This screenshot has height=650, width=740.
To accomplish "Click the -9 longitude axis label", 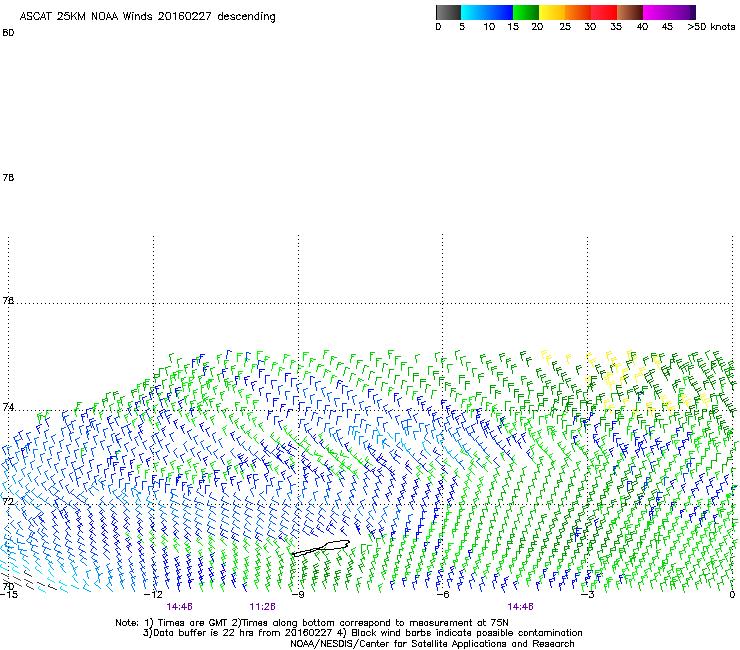I will click(x=298, y=595).
